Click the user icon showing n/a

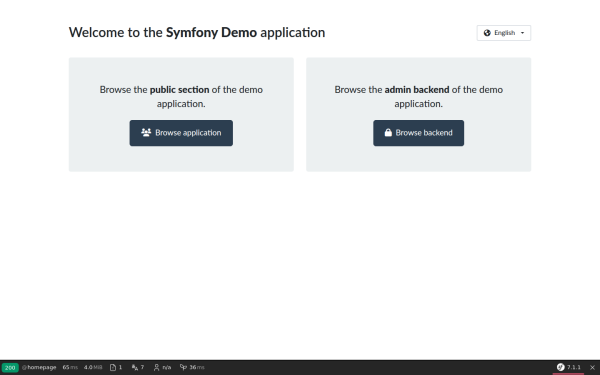[x=162, y=367]
